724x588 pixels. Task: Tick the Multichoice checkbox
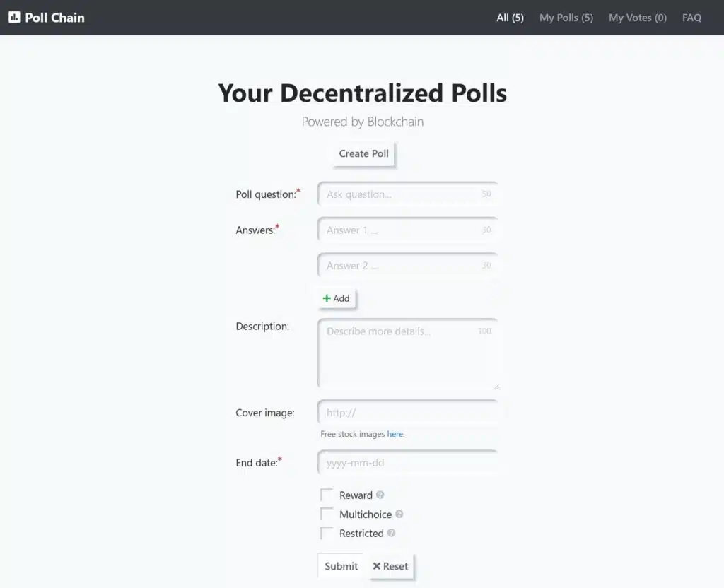pos(327,514)
